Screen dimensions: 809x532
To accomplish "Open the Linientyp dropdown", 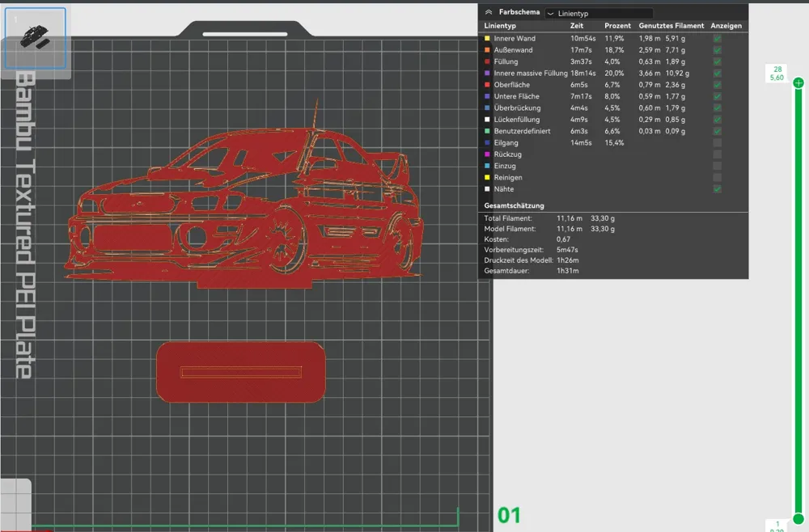I will pos(599,12).
